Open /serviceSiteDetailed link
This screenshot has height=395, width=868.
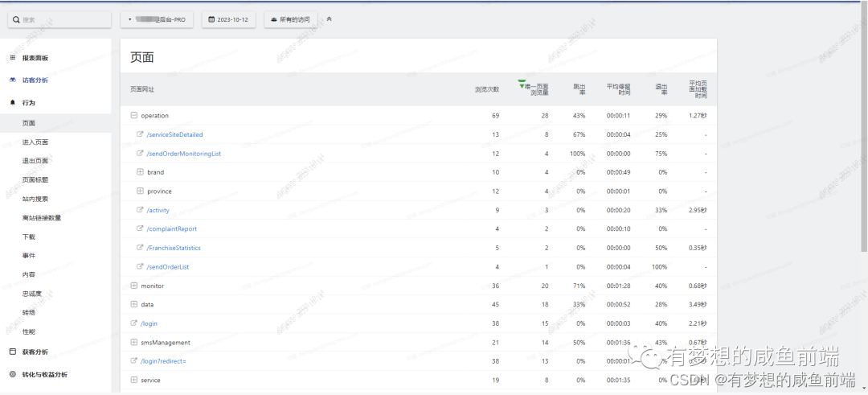(x=175, y=134)
